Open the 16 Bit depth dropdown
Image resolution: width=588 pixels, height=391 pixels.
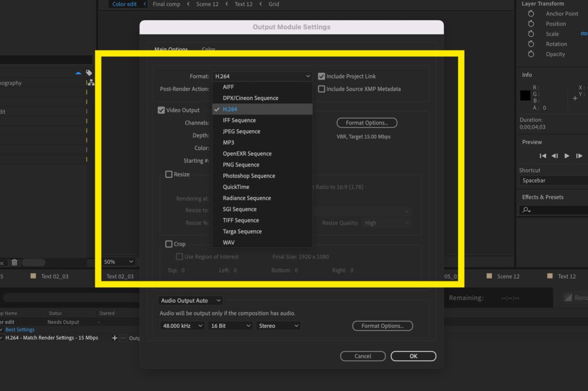pos(230,326)
